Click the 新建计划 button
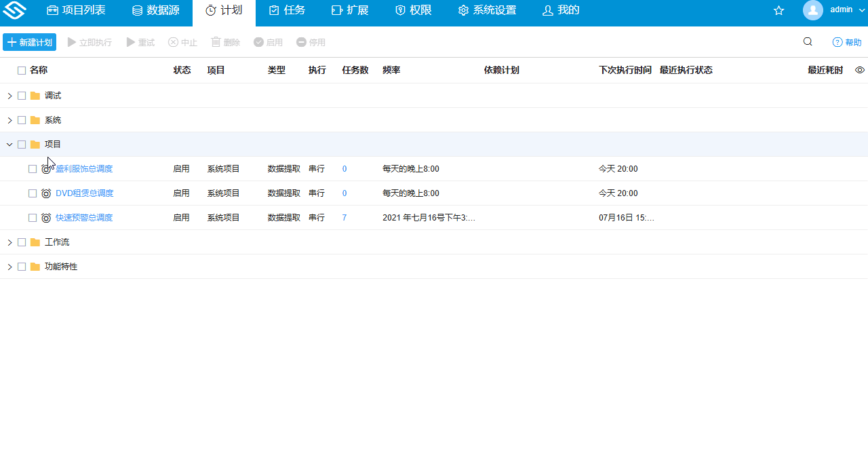Screen dimensions: 868x475 [29, 41]
